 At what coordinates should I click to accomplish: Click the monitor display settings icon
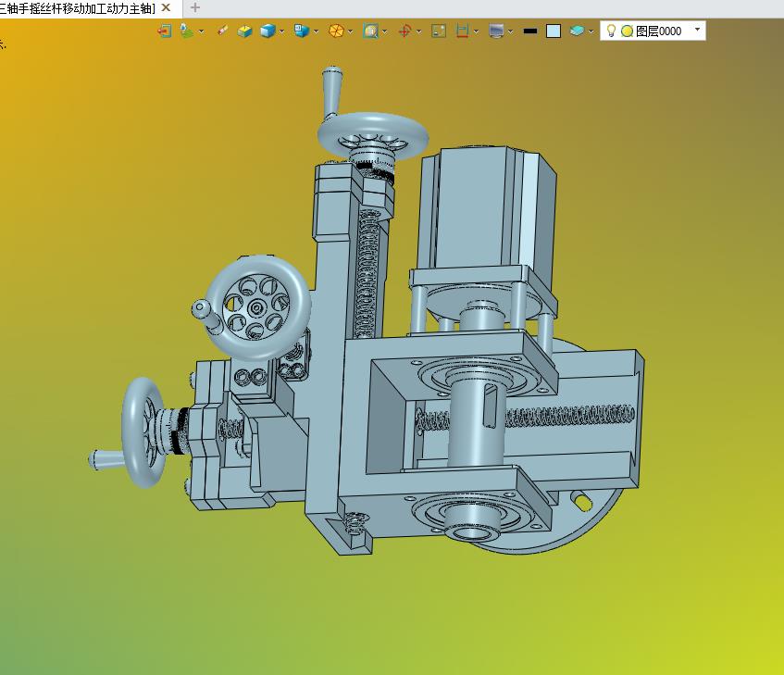(x=496, y=31)
